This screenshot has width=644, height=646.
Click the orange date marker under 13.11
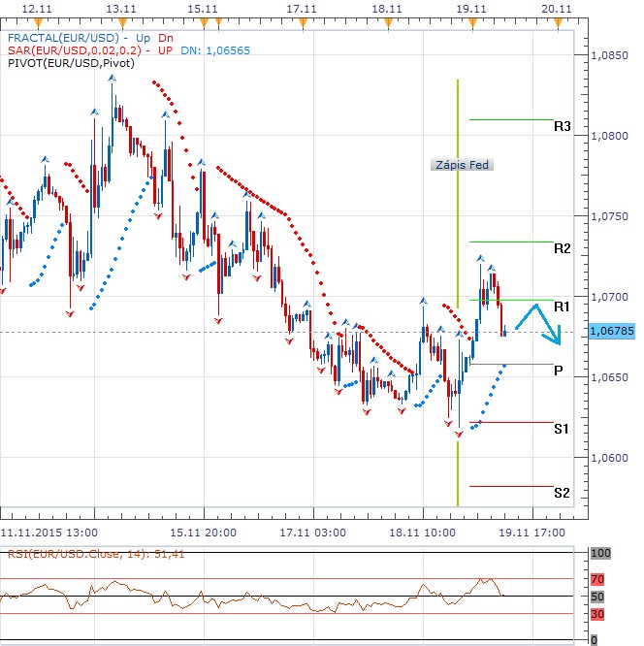coord(119,20)
